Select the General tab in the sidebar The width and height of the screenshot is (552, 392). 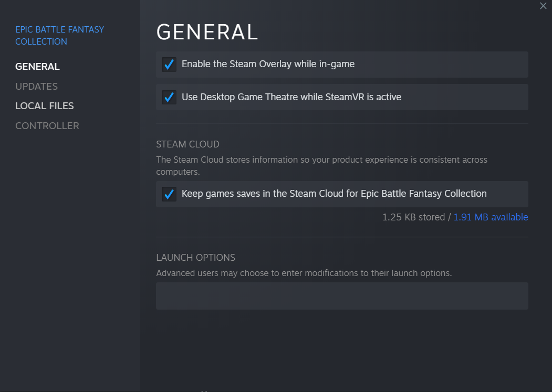[x=37, y=67]
